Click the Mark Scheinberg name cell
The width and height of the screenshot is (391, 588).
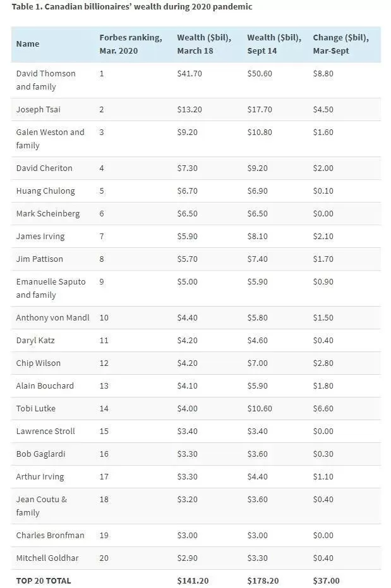coord(48,214)
